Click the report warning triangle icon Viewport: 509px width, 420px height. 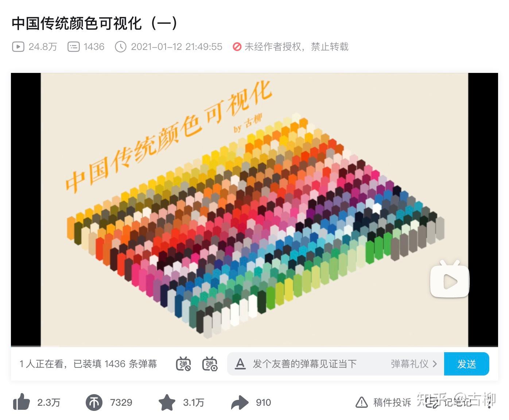(361, 402)
